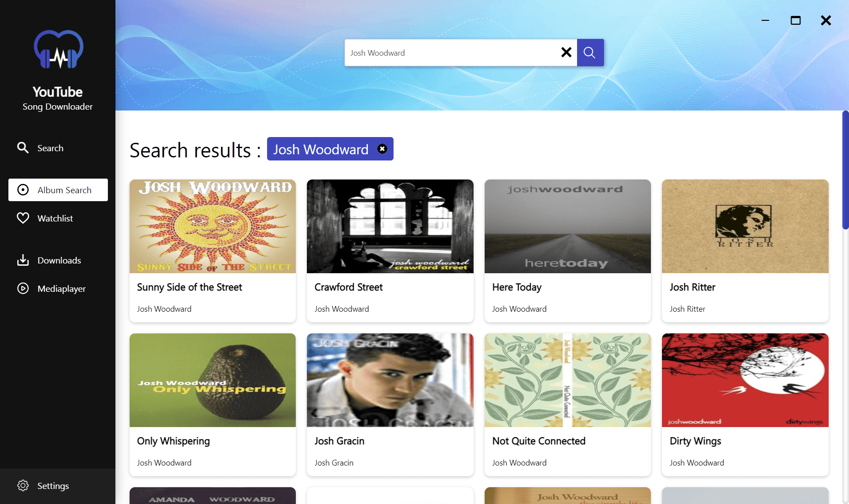Switch to the Mediaplayer view
This screenshot has height=504, width=849.
point(58,289)
